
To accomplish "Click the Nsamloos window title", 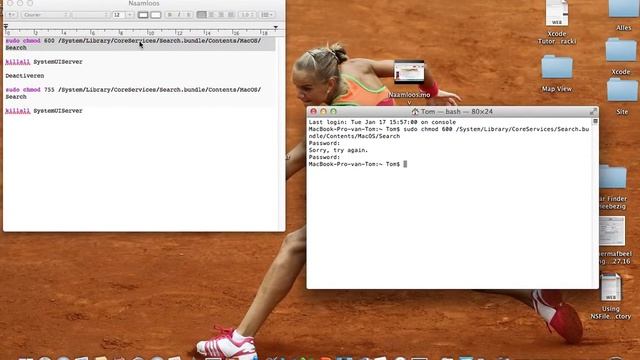I will [x=144, y=3].
